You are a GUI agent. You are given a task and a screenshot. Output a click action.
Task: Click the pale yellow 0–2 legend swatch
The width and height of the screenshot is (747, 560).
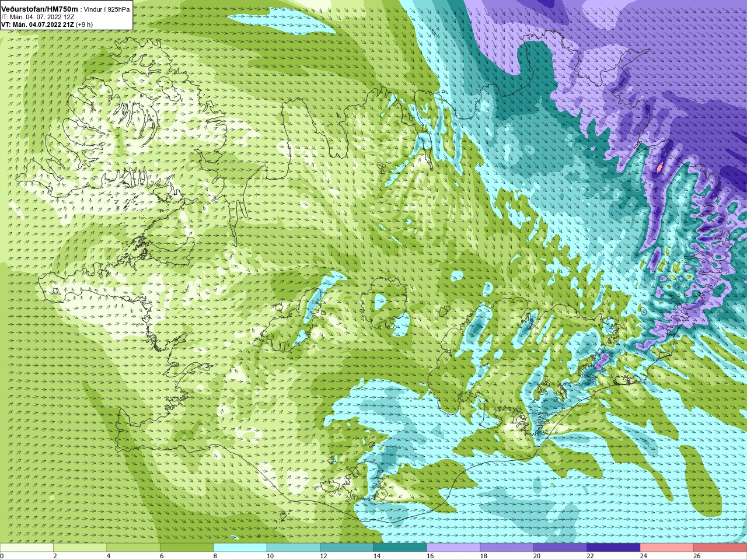pos(27,547)
